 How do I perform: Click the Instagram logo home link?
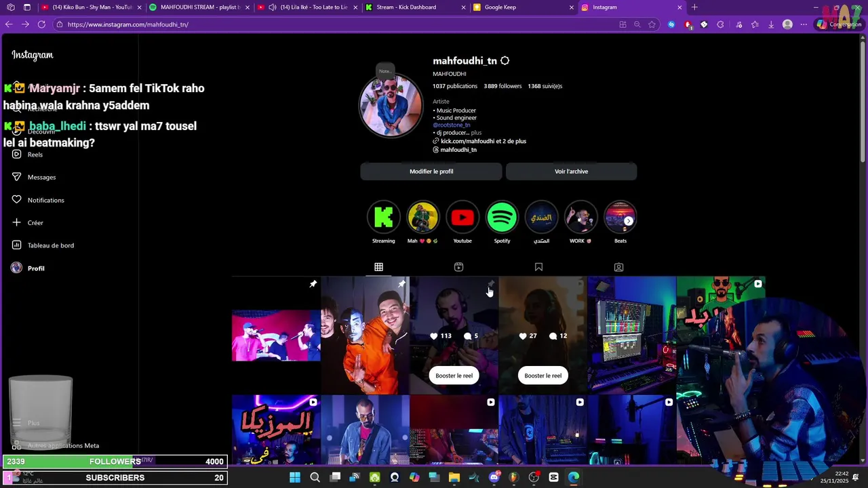(x=32, y=55)
